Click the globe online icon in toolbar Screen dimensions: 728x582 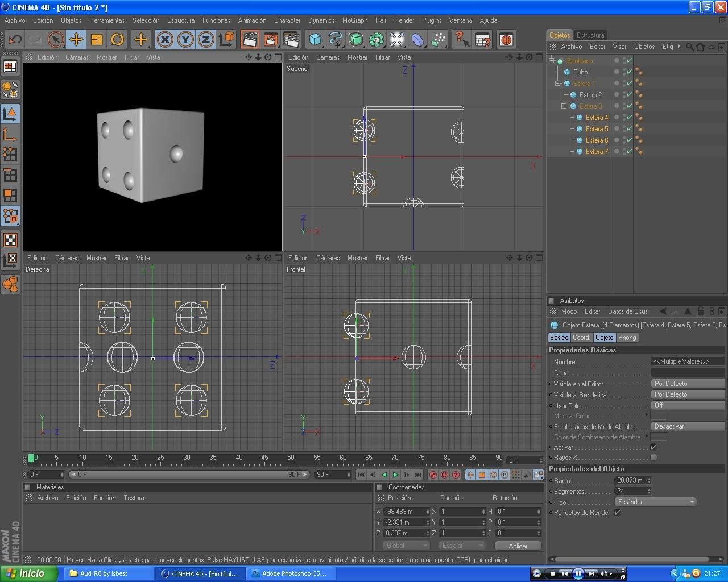tap(506, 40)
